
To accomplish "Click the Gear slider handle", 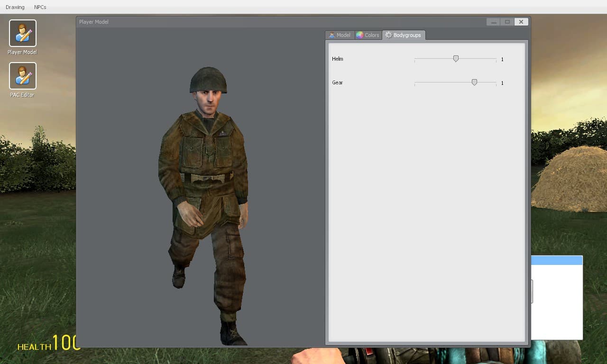I will (474, 82).
